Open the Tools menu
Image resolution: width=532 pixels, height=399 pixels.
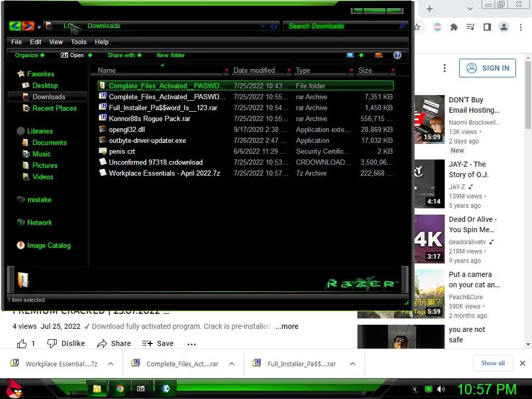click(79, 42)
